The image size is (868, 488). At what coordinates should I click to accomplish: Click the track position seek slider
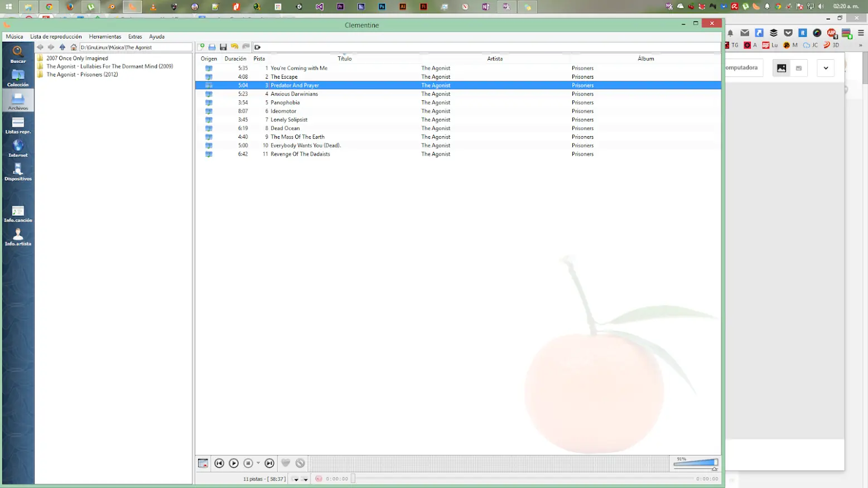tap(522, 479)
